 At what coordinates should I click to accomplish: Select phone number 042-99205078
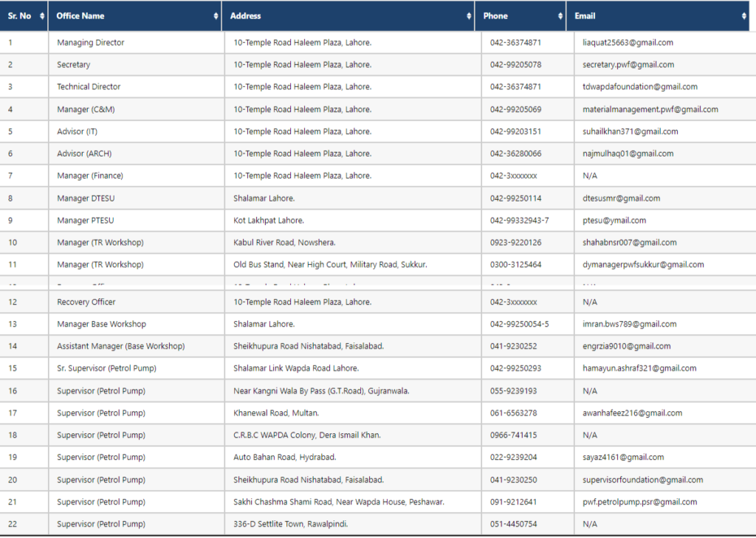515,65
